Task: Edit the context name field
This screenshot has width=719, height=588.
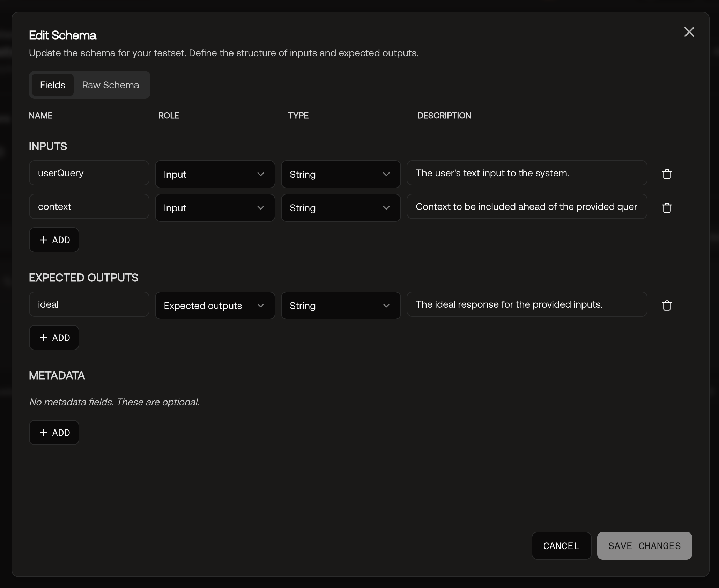Action: (x=89, y=206)
